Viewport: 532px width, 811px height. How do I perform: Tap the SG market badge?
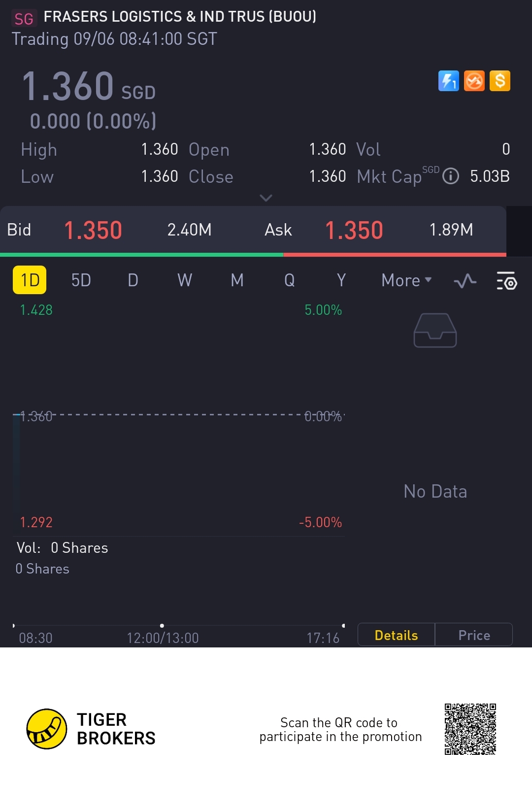(x=24, y=19)
